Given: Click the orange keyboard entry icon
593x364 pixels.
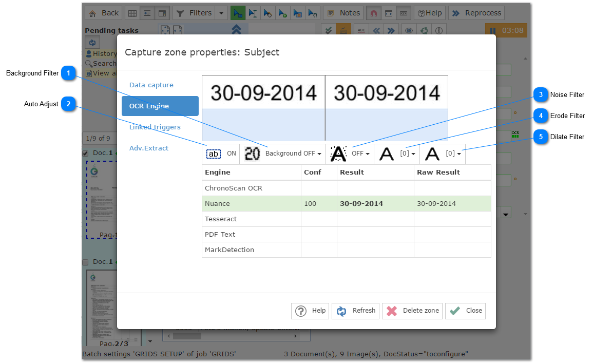Looking at the screenshot, I should click(x=343, y=30).
